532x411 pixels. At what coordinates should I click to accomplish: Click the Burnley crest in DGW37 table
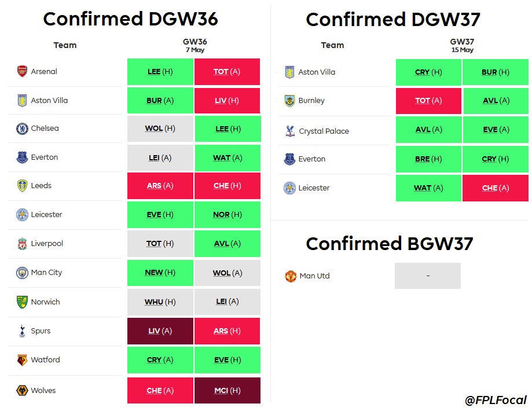pos(289,101)
